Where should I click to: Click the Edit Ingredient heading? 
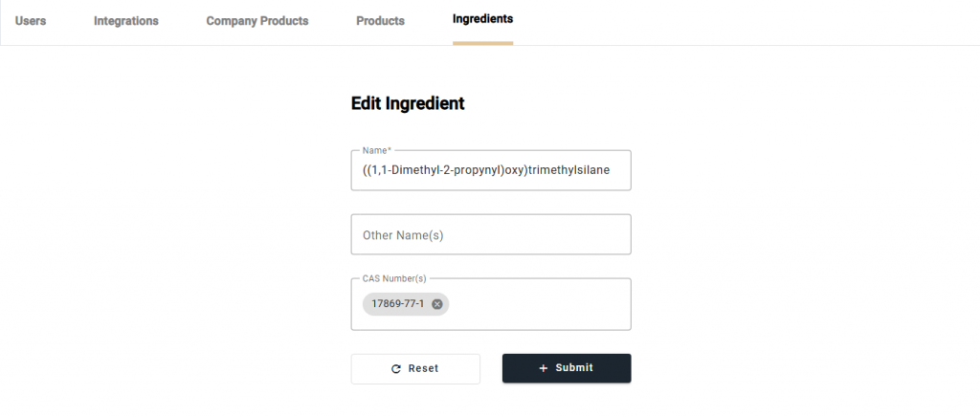pyautogui.click(x=408, y=103)
